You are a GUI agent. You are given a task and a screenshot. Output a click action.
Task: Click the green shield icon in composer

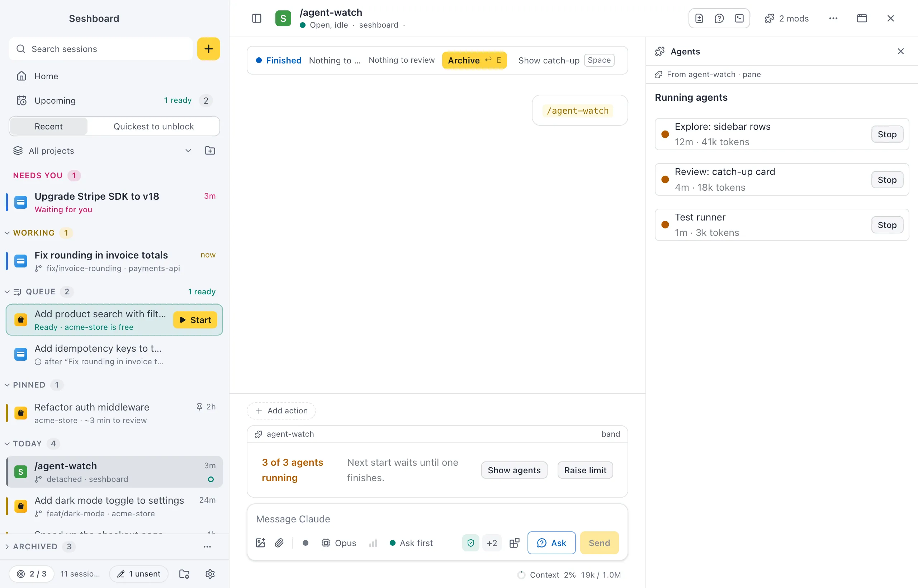point(471,542)
